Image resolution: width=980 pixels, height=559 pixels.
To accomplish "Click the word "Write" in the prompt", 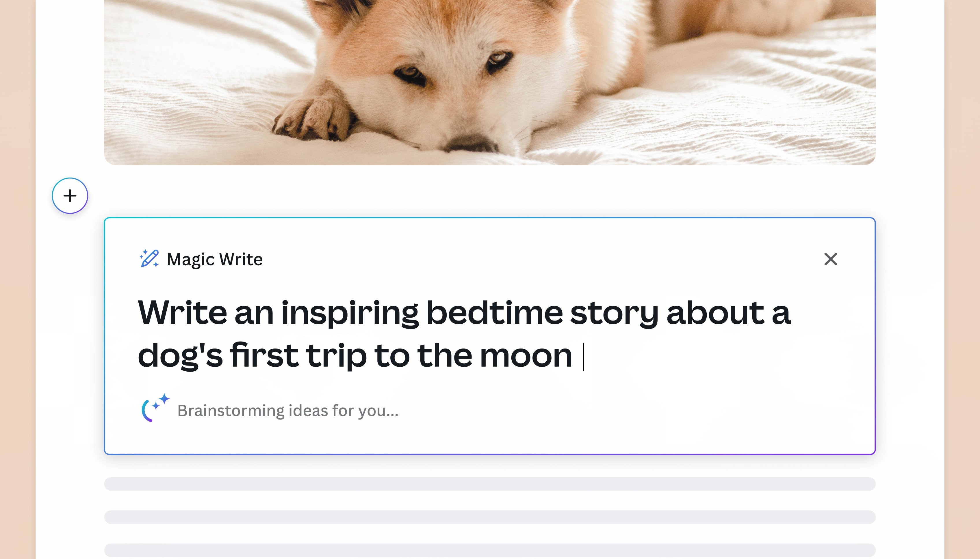I will 183,313.
